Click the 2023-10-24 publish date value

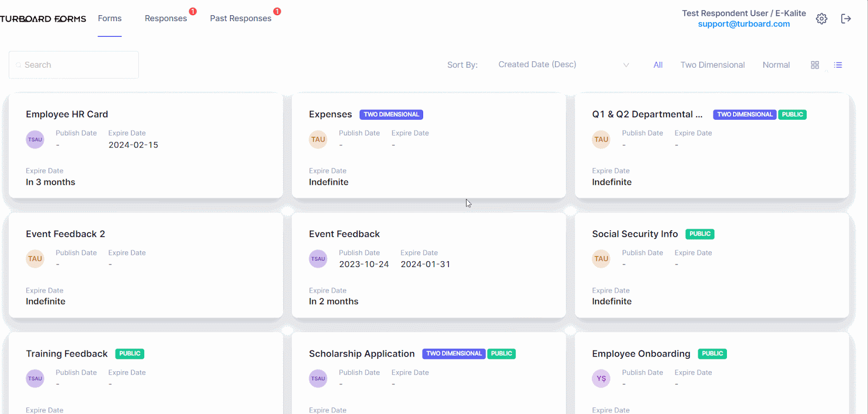364,264
